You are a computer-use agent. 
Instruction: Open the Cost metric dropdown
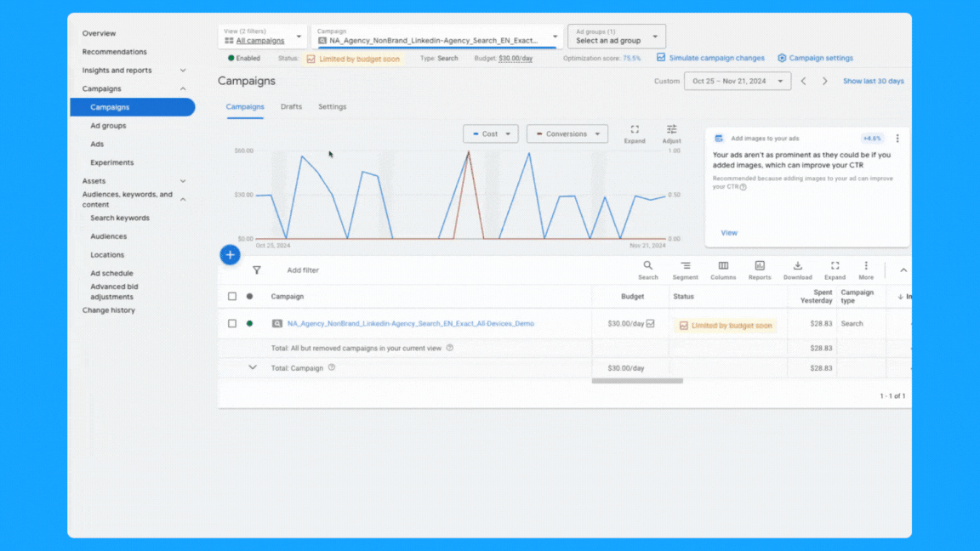491,133
